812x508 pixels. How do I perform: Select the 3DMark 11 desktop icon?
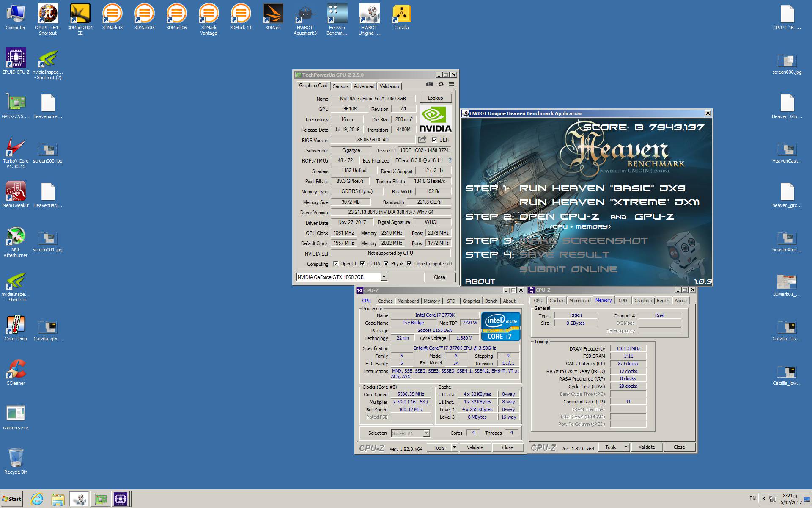pyautogui.click(x=241, y=17)
